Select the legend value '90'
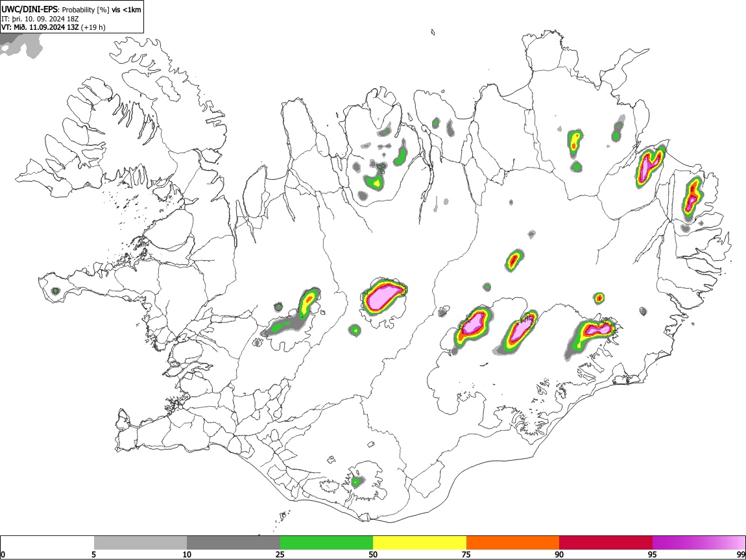Viewport: 746px width, 560px height. pyautogui.click(x=559, y=554)
